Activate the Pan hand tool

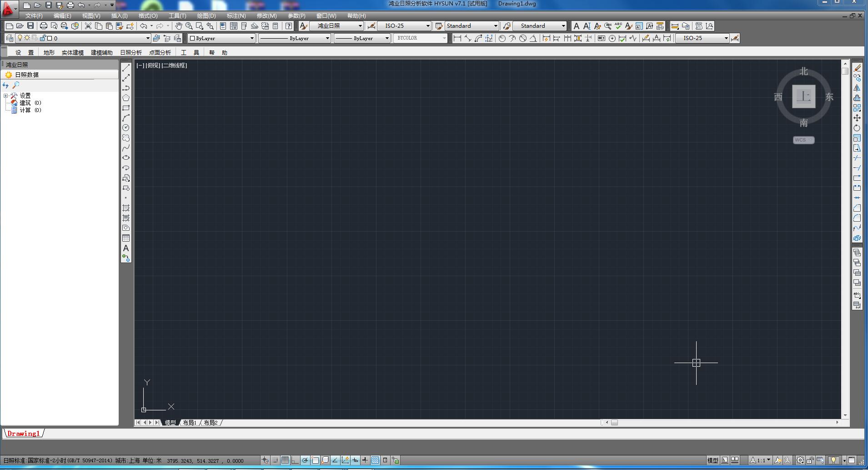(x=179, y=26)
